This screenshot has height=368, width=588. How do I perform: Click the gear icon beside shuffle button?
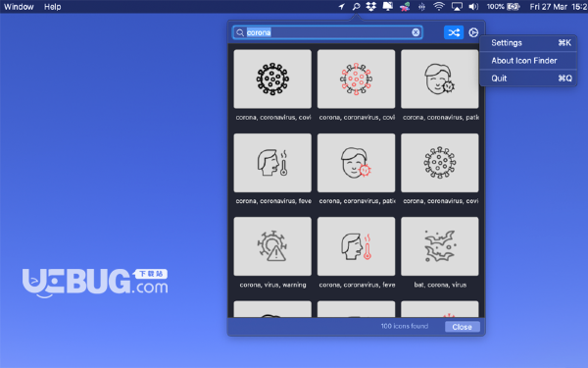click(x=473, y=32)
